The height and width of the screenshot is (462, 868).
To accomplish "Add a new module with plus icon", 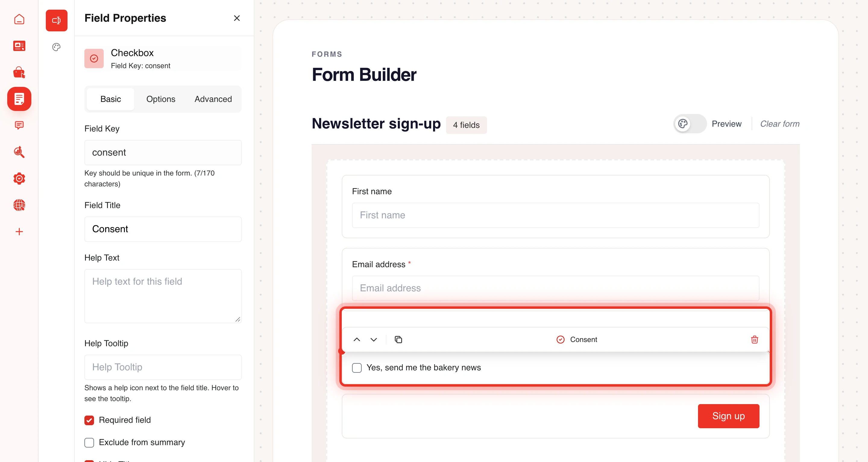I will pyautogui.click(x=19, y=232).
